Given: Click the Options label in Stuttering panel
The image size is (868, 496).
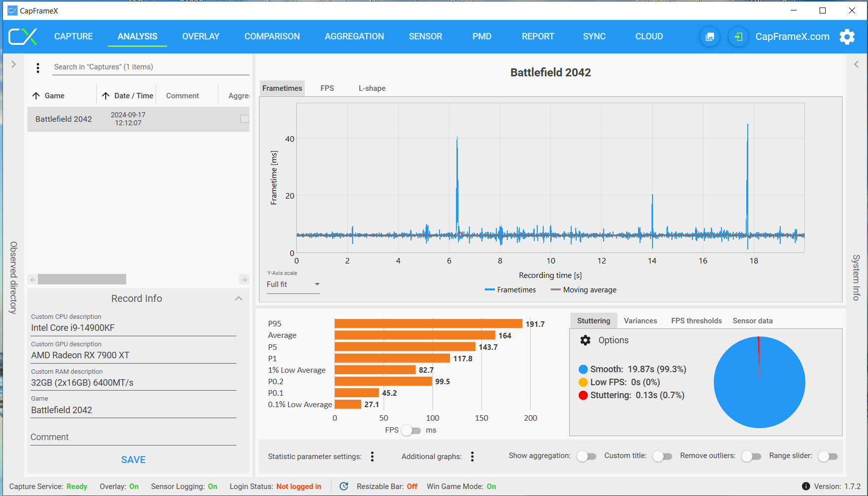Looking at the screenshot, I should click(x=614, y=340).
